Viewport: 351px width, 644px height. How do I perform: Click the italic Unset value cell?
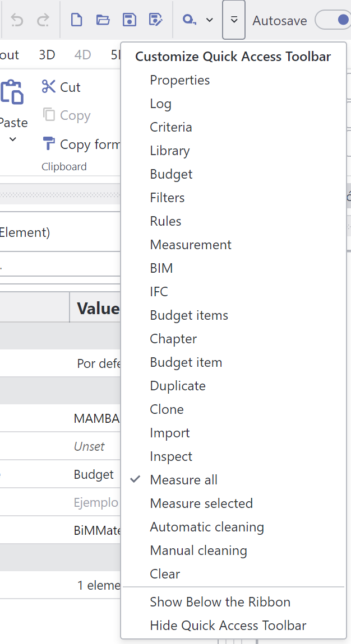[x=95, y=446]
